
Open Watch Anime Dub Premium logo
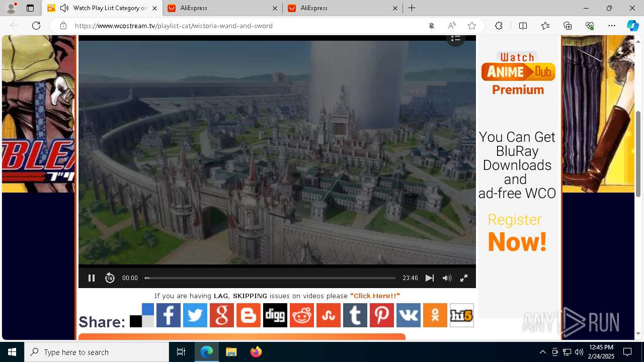(518, 73)
